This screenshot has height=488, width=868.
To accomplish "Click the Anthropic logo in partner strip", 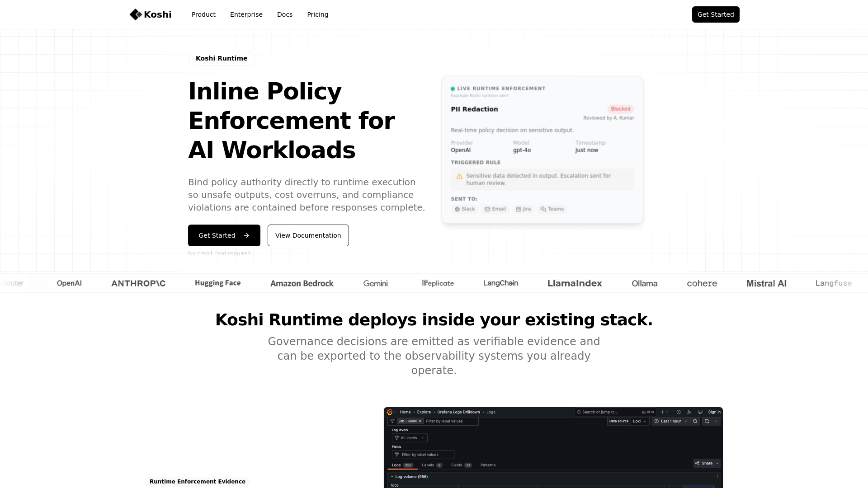I will click(x=138, y=283).
